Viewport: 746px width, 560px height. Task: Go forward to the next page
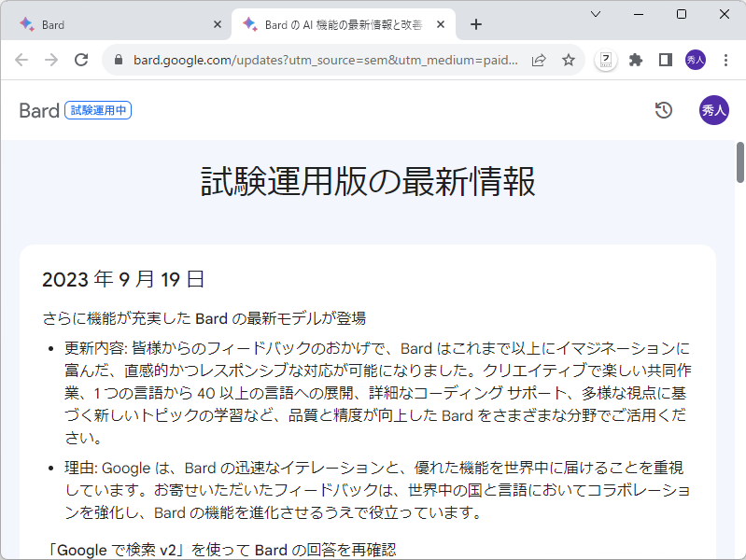(x=51, y=60)
